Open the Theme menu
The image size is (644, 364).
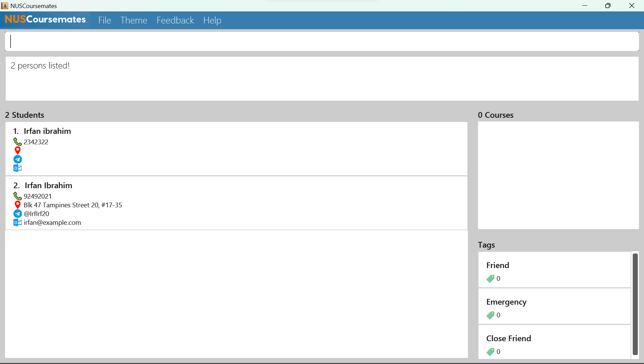tap(134, 20)
